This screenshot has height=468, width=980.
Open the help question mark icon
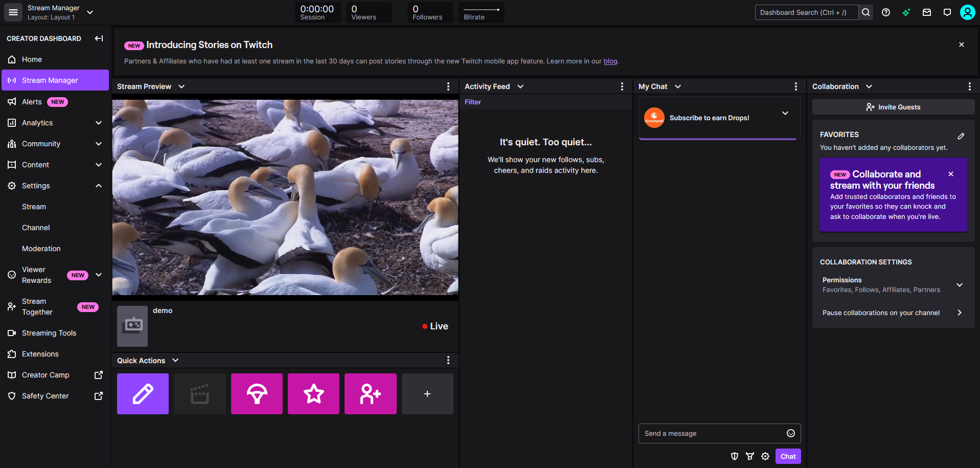886,12
